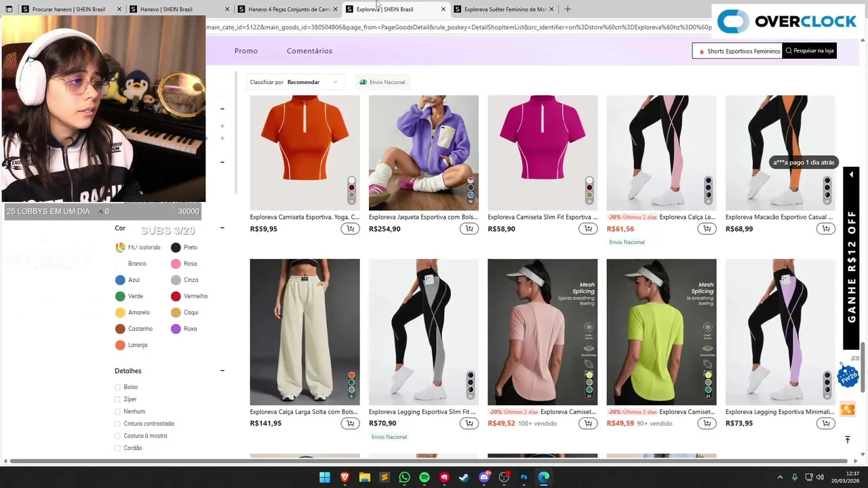The image size is (868, 488).
Task: Check the Bolso detail filter
Action: [x=118, y=387]
